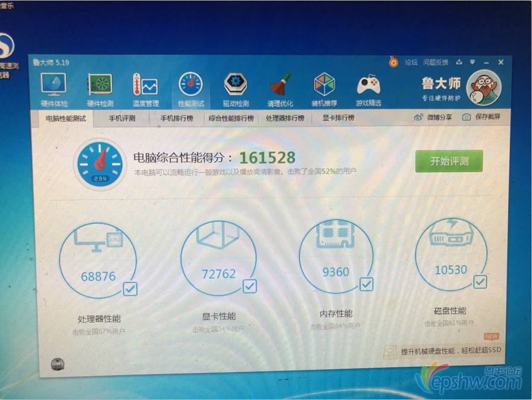The width and height of the screenshot is (532, 400).
Task: Click the speedometer score gauge icon
Action: tap(100, 164)
